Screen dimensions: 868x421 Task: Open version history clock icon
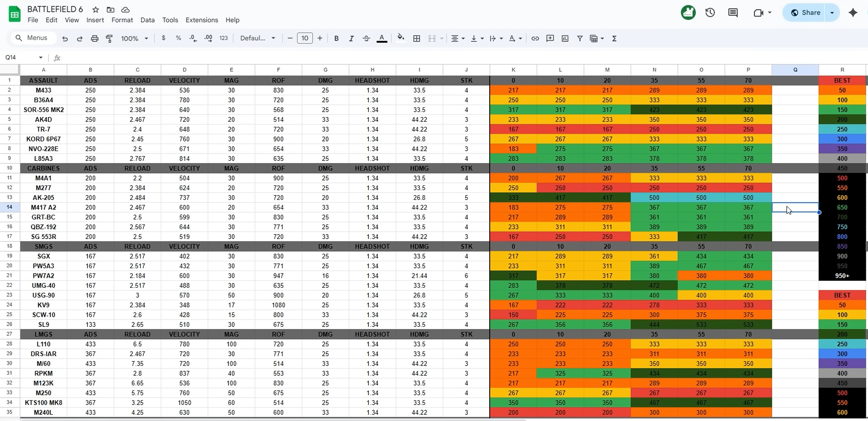click(x=710, y=13)
